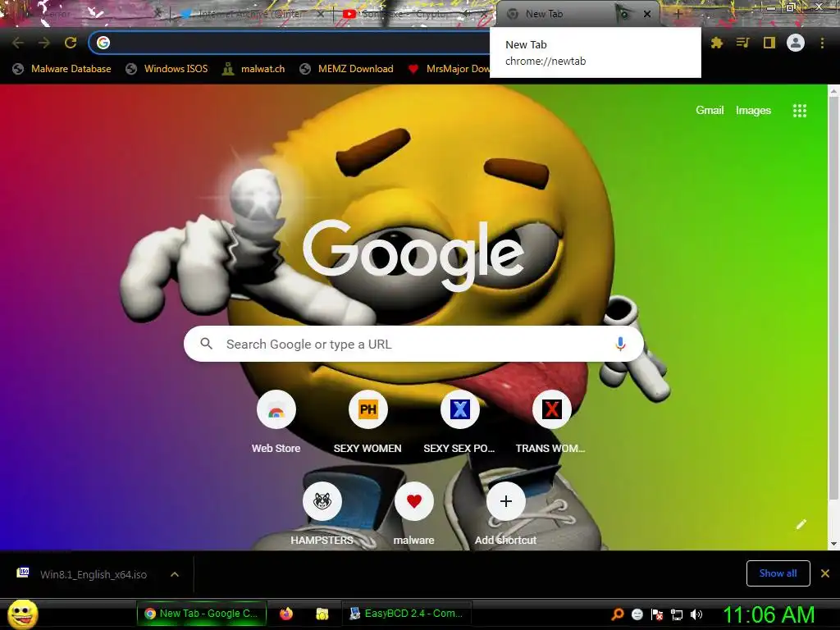
Task: Open the file explorer taskbar icon
Action: pos(322,614)
